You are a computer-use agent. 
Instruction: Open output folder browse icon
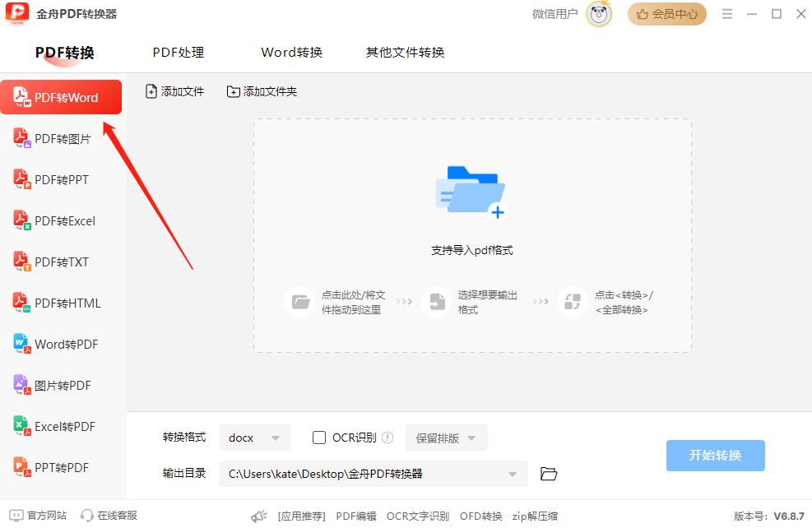[549, 474]
